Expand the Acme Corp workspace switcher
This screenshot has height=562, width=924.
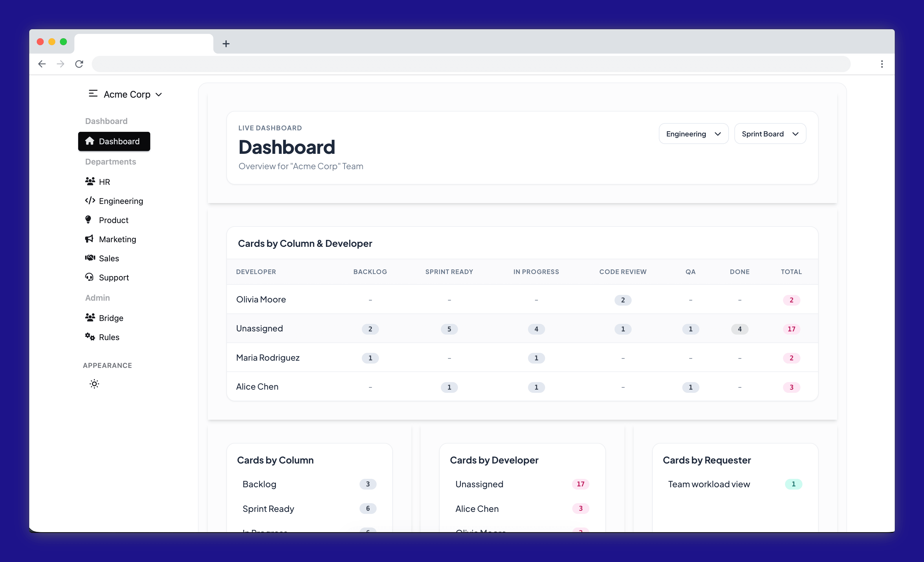coord(159,94)
